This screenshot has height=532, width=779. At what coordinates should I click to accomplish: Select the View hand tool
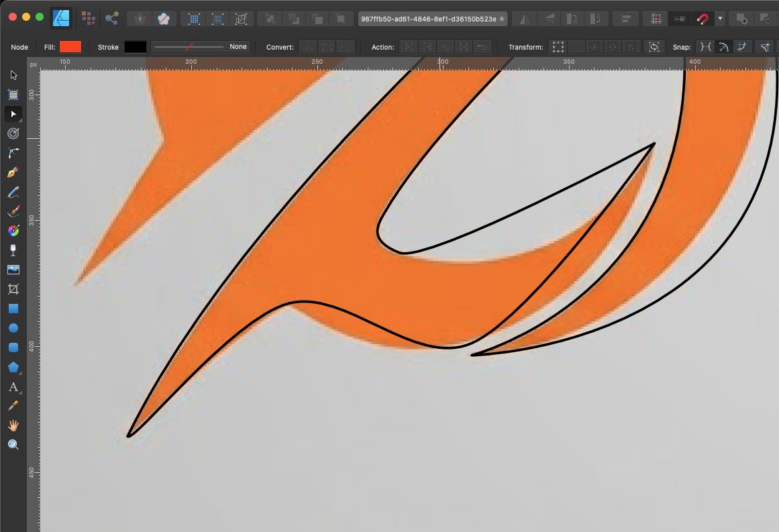[x=13, y=425]
